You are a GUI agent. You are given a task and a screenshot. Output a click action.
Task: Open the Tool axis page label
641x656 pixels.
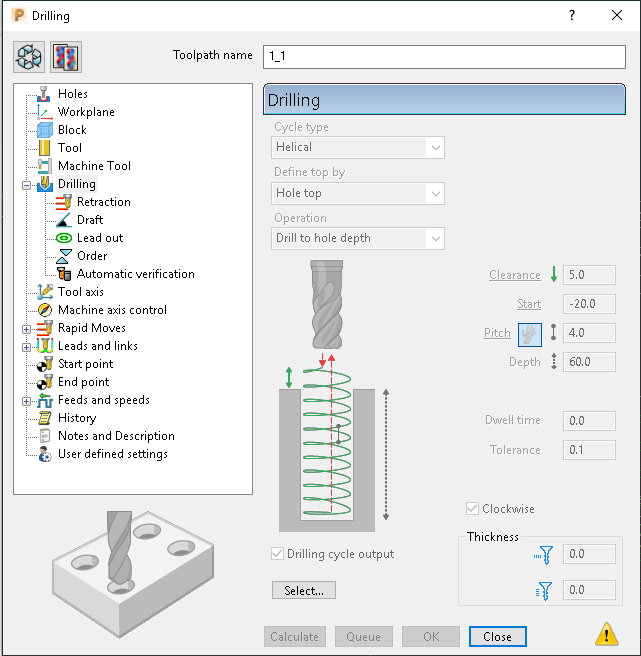81,292
